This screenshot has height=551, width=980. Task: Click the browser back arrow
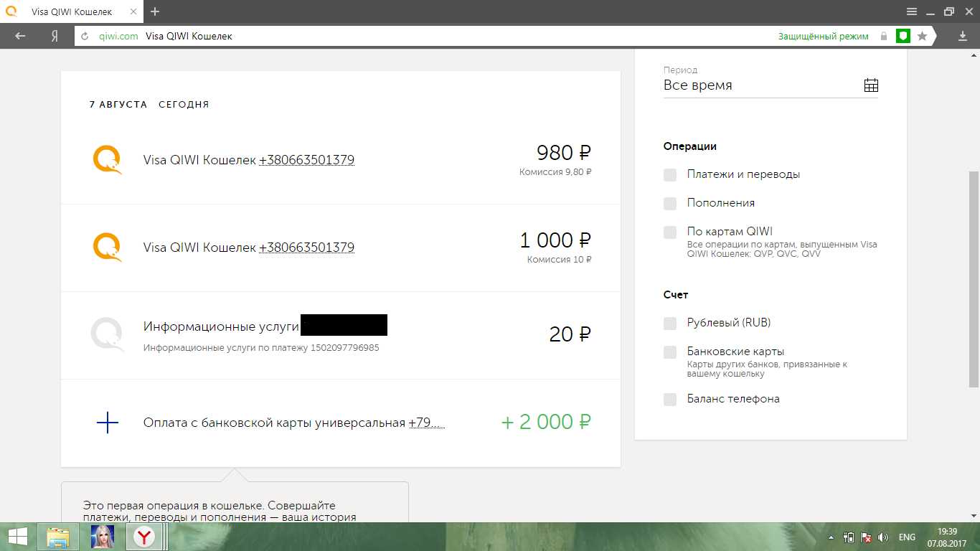click(x=20, y=36)
